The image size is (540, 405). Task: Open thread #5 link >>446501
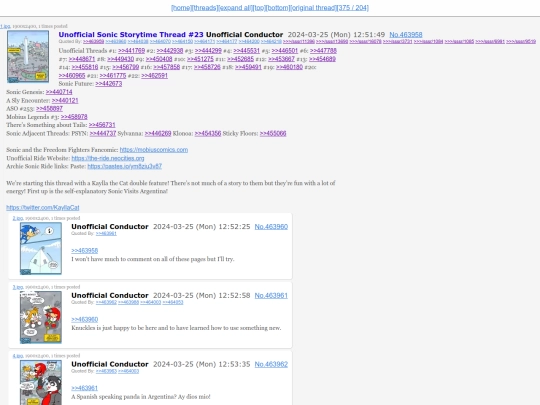pos(284,51)
